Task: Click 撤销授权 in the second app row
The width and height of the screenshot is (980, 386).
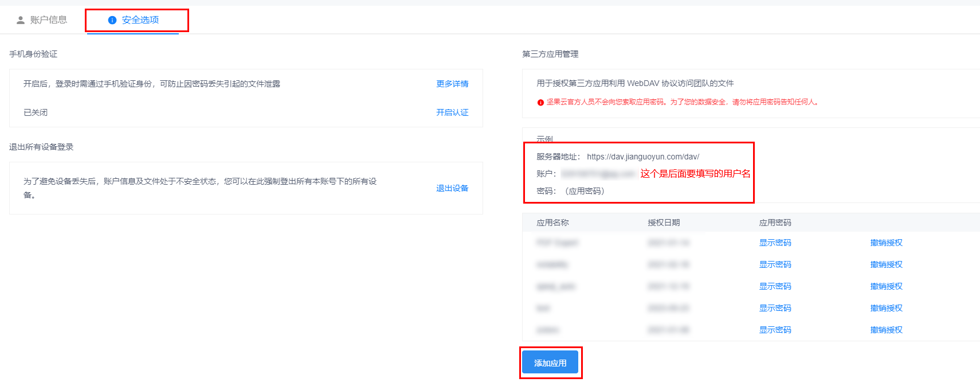Action: (886, 264)
